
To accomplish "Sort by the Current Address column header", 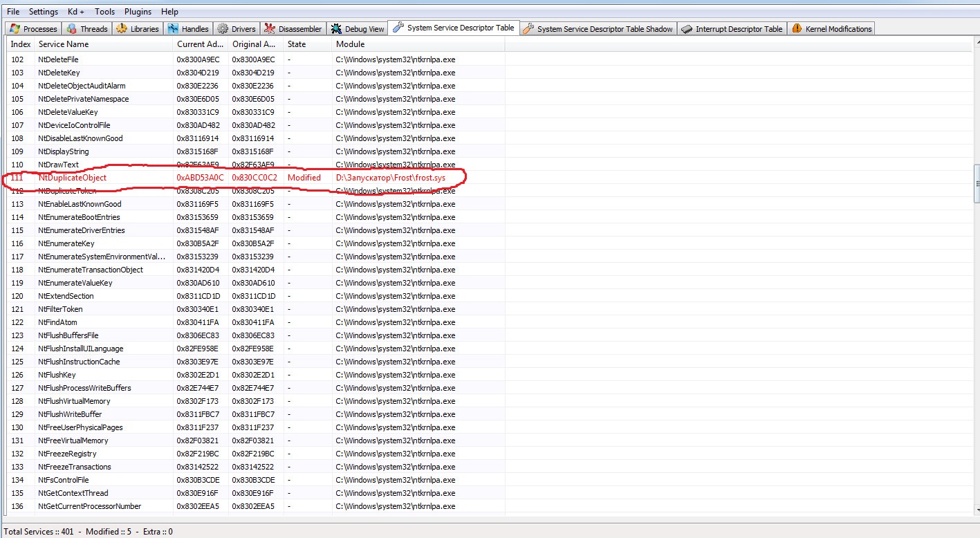I will (201, 44).
